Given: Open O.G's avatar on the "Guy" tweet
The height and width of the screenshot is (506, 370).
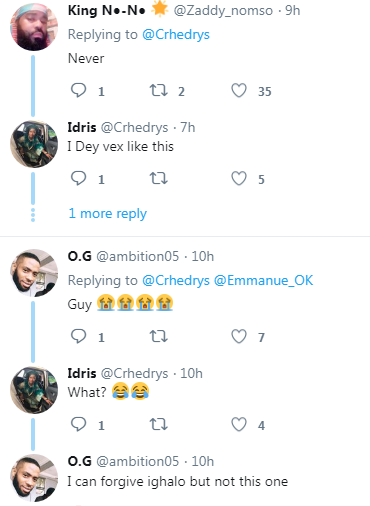Looking at the screenshot, I should pyautogui.click(x=34, y=273).
